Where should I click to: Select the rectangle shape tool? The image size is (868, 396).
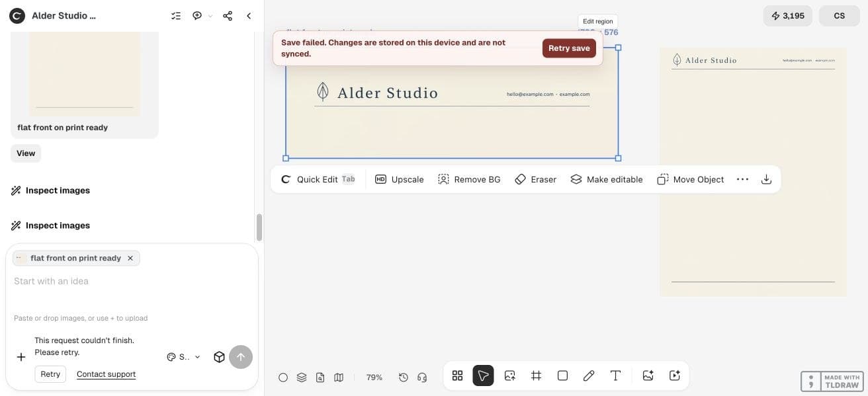(562, 376)
